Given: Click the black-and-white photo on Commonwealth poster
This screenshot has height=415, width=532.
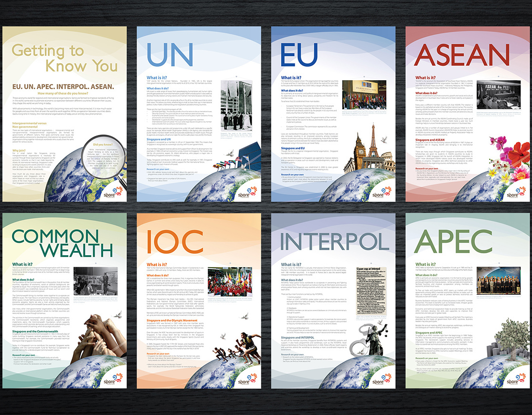Looking at the screenshot, I should tap(96, 281).
